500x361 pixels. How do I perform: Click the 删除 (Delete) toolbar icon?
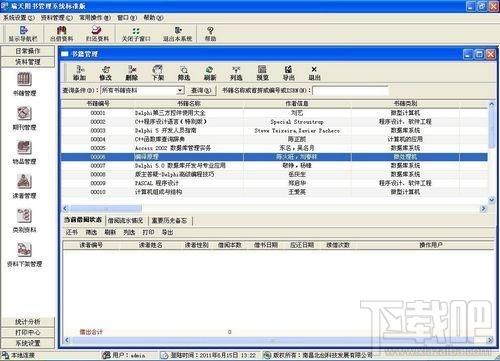tap(132, 73)
